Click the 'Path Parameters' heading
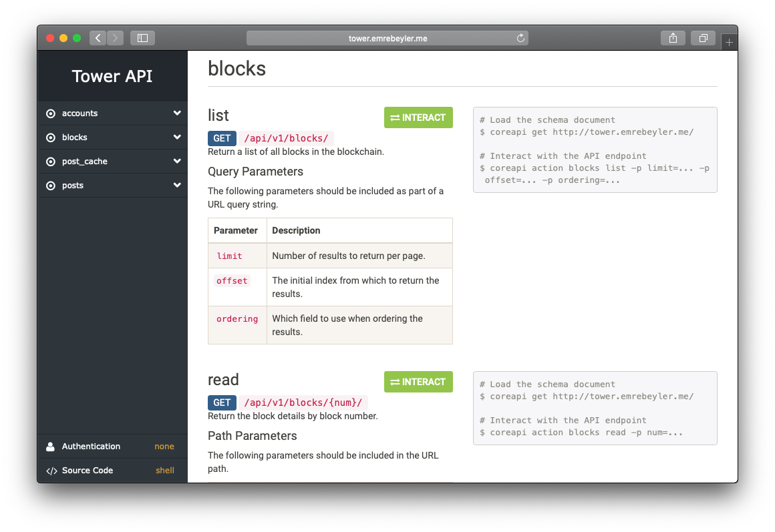This screenshot has height=532, width=775. (x=253, y=436)
